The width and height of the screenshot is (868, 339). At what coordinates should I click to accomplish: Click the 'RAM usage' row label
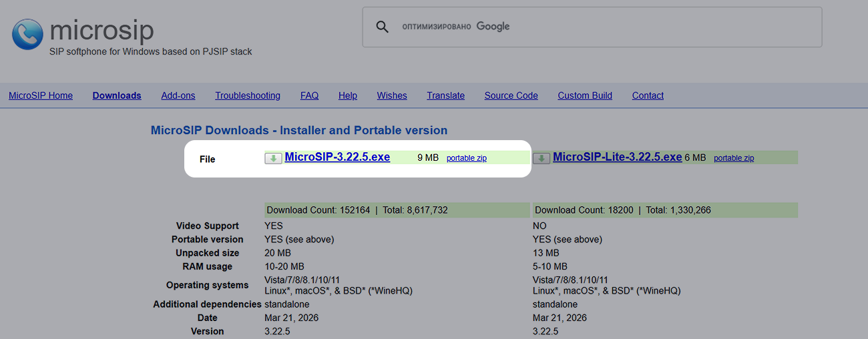point(208,266)
